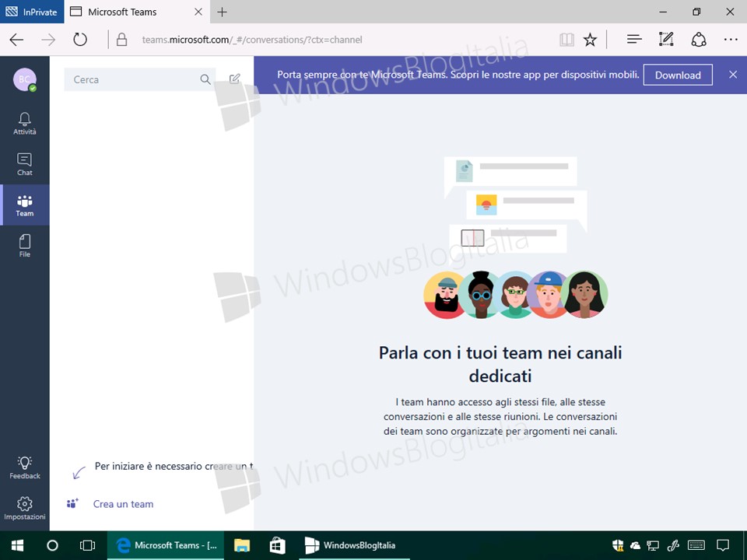Open Edge reading view
Viewport: 747px width, 560px height.
pos(566,40)
